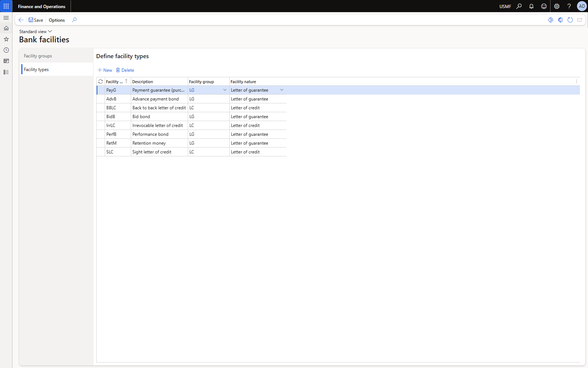Refresh grid icon in the table header
Viewport: 588px width, 368px height.
coord(100,82)
